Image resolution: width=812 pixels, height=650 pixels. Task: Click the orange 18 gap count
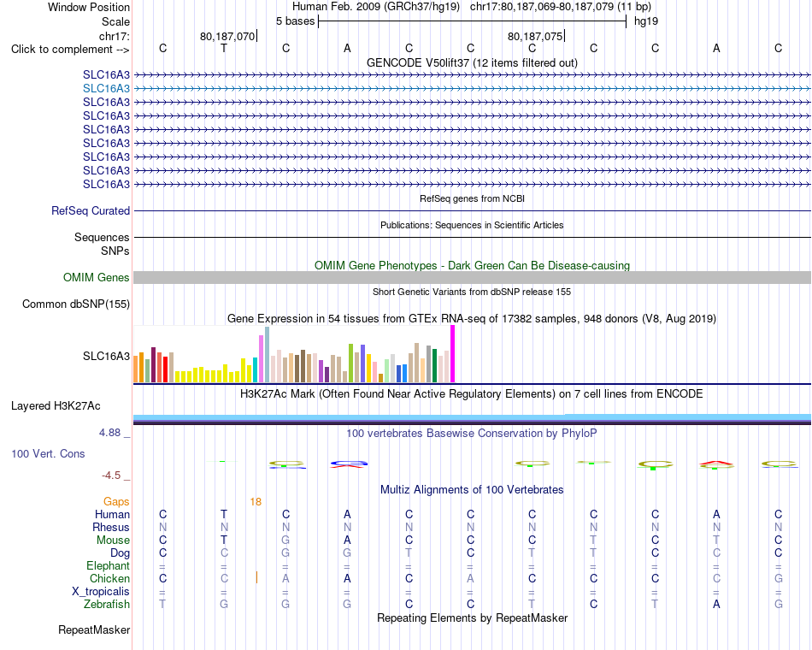point(256,502)
